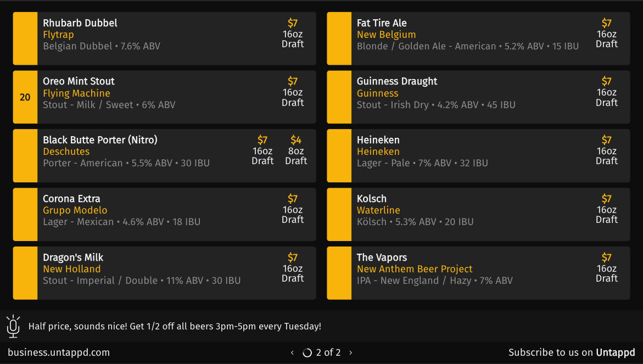The width and height of the screenshot is (643, 364).
Task: Click the New Anthem Beer Project brewery
Action: click(415, 269)
